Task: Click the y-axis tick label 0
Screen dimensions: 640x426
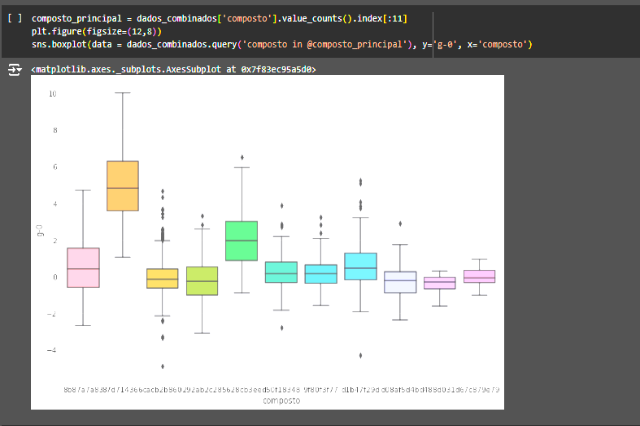Action: (x=53, y=277)
